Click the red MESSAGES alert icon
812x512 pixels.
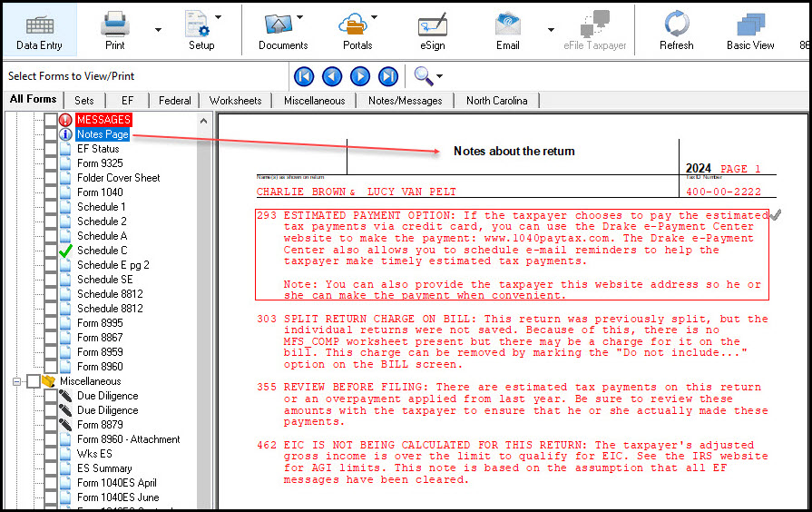[65, 120]
